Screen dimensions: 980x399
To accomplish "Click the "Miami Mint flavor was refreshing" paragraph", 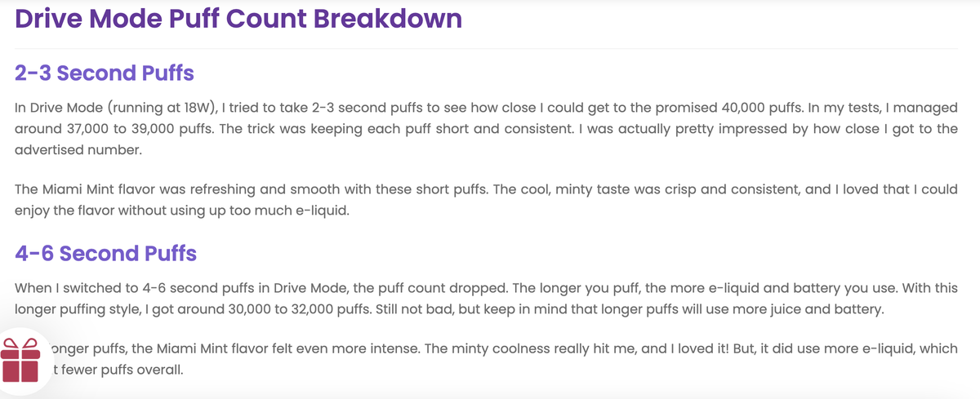I will 487,199.
